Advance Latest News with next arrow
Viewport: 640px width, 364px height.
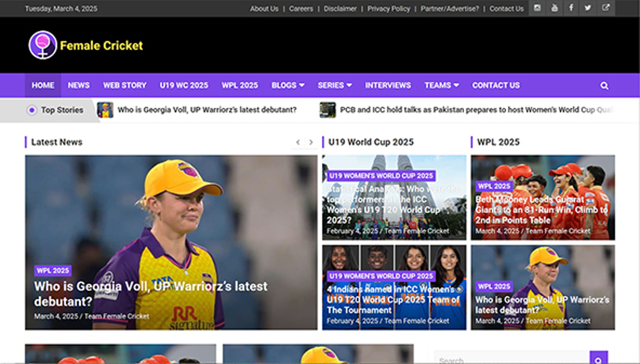pyautogui.click(x=311, y=142)
